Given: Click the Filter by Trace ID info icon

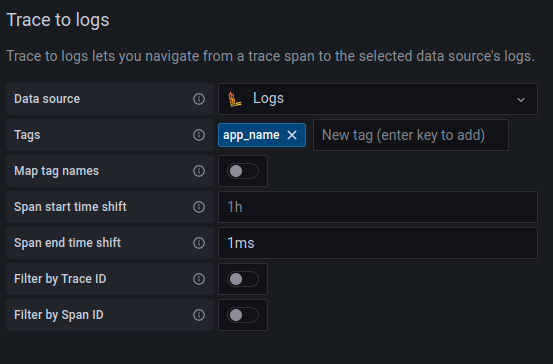Looking at the screenshot, I should coord(199,279).
